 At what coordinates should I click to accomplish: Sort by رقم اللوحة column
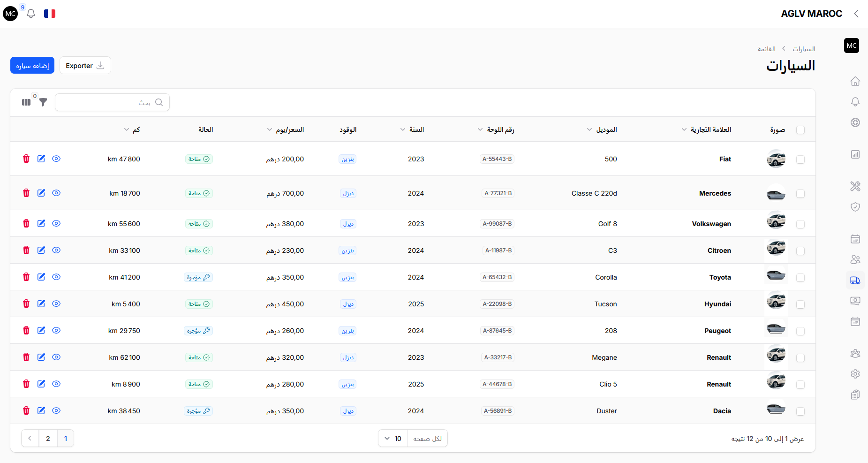pyautogui.click(x=496, y=129)
